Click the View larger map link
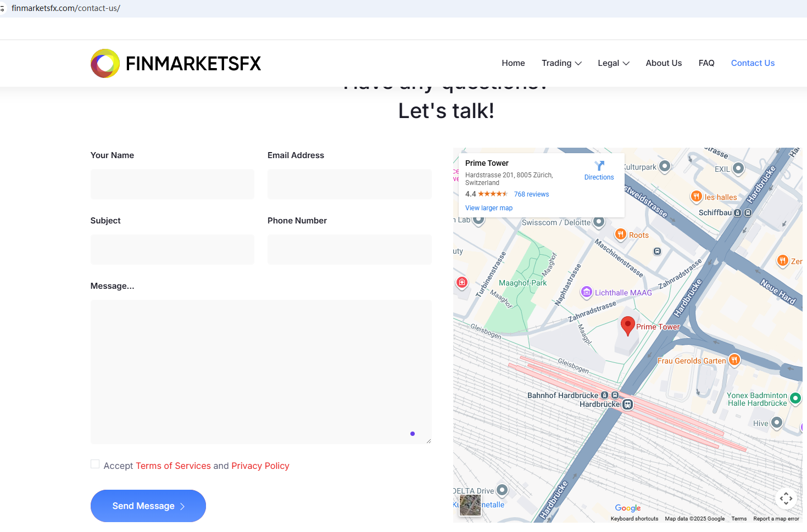This screenshot has width=807, height=532. pos(488,208)
